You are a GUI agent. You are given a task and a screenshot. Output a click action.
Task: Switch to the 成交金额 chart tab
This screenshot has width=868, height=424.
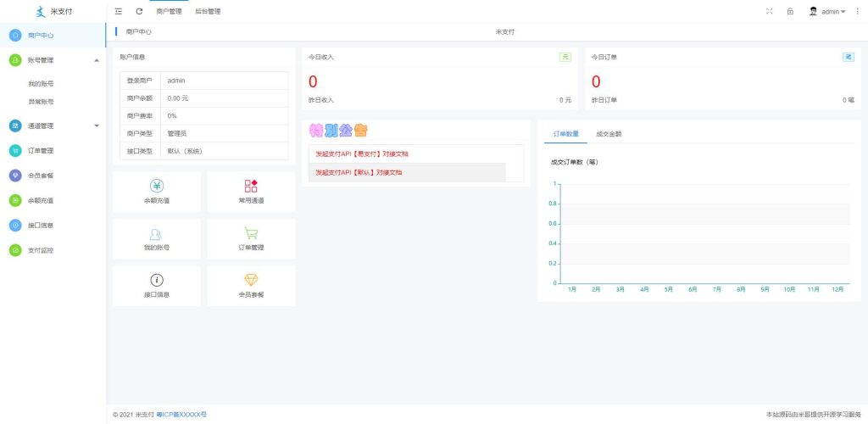[609, 134]
